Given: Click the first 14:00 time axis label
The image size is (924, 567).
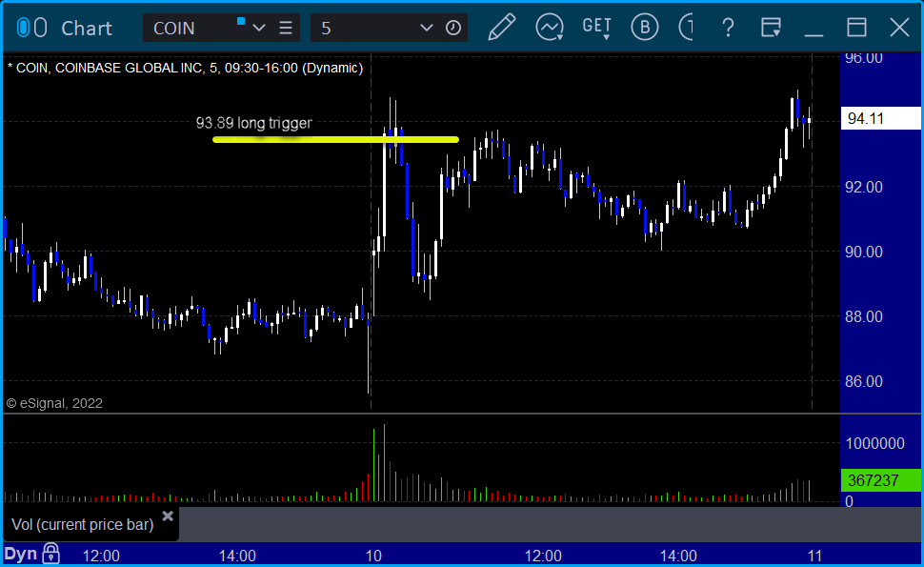Looking at the screenshot, I should point(237,556).
